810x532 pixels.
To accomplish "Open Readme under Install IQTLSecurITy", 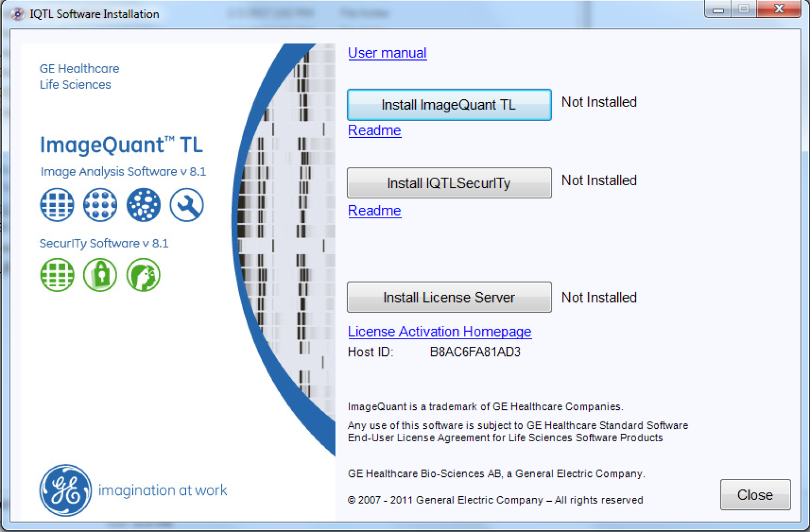I will tap(374, 211).
